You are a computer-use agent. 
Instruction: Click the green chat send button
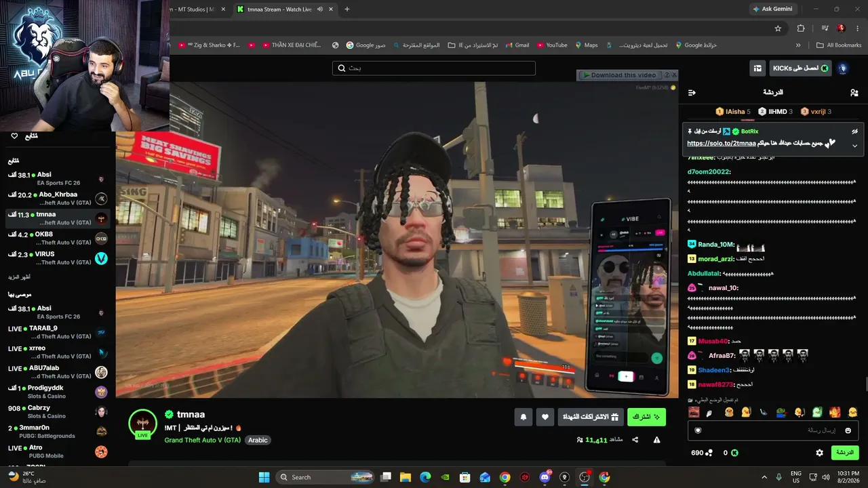844,453
